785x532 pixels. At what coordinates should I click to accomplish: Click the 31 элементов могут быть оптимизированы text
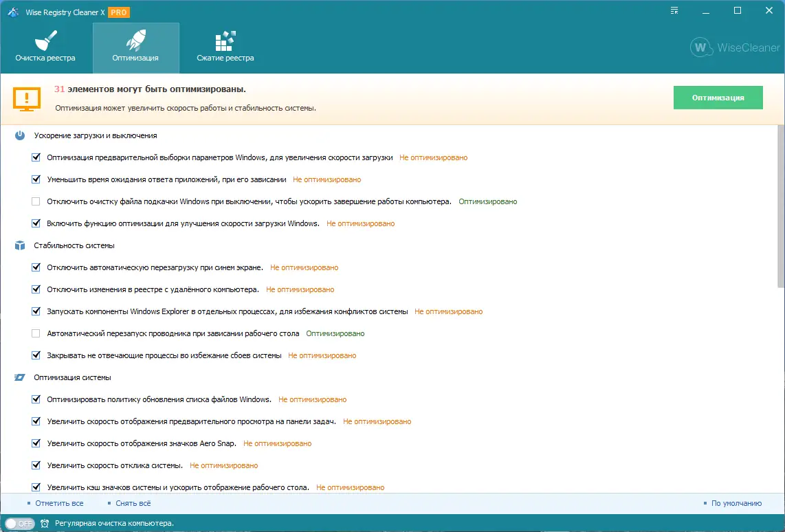point(150,89)
